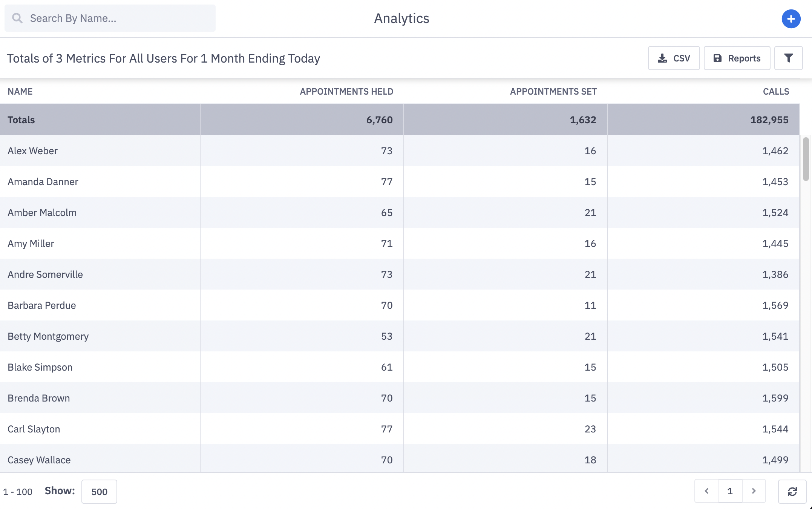812x509 pixels.
Task: Open the Reports button
Action: click(x=737, y=58)
